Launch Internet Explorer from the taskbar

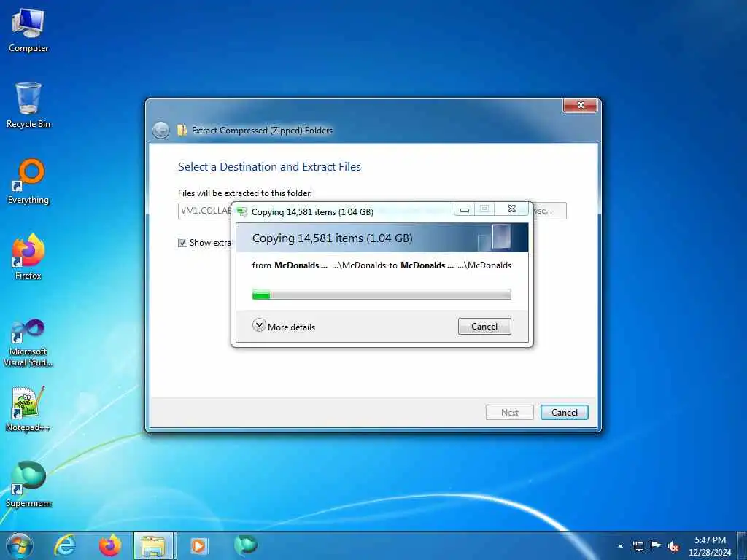[64, 545]
